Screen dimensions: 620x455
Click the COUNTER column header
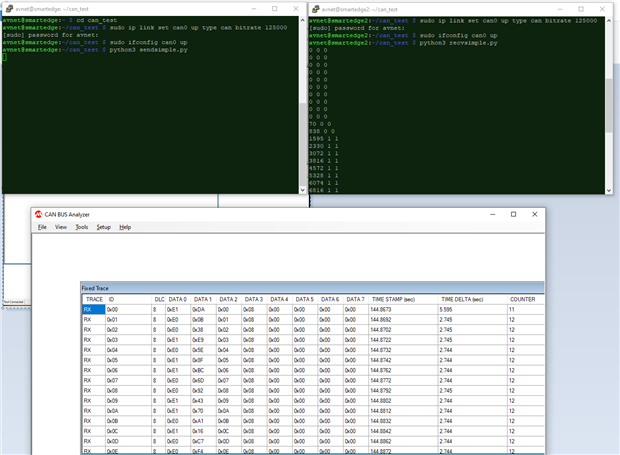coord(522,299)
